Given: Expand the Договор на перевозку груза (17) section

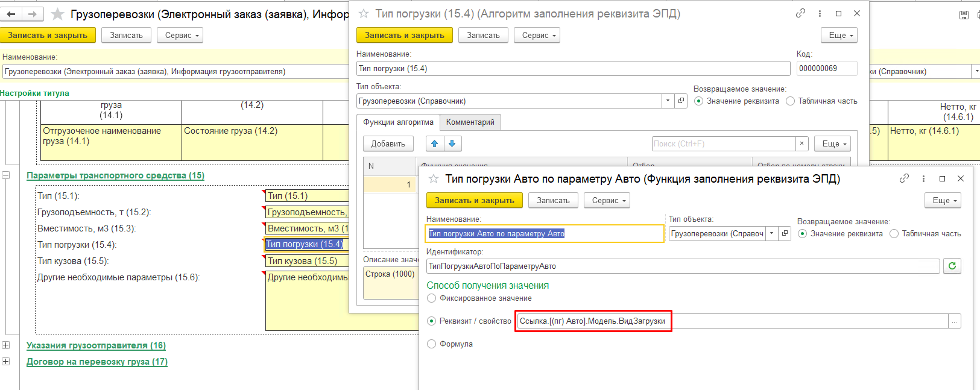Looking at the screenshot, I should click(5, 362).
